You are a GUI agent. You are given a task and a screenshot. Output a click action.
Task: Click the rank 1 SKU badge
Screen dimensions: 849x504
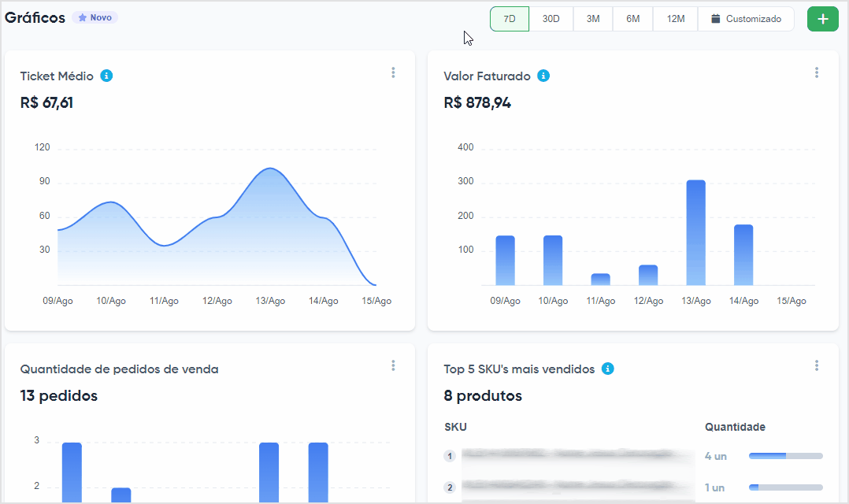pos(450,456)
